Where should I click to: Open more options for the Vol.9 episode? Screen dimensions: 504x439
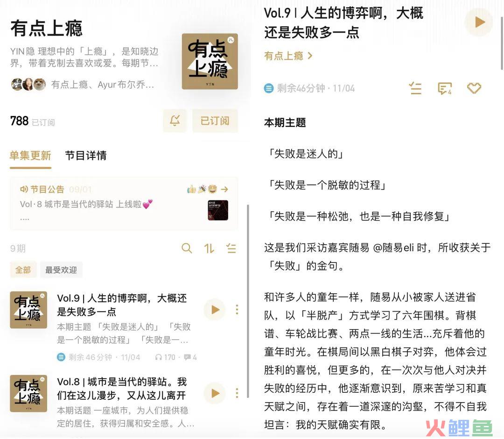click(x=237, y=310)
